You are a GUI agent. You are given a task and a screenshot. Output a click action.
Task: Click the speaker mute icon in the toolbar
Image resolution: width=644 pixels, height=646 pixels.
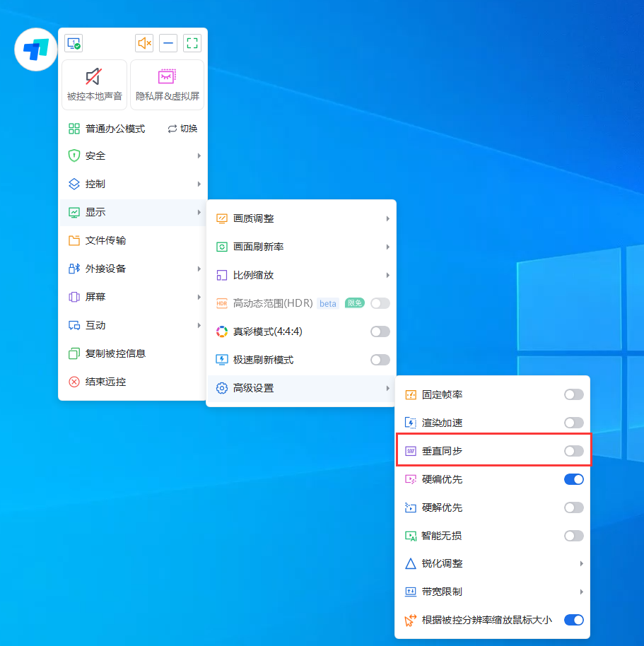[144, 43]
